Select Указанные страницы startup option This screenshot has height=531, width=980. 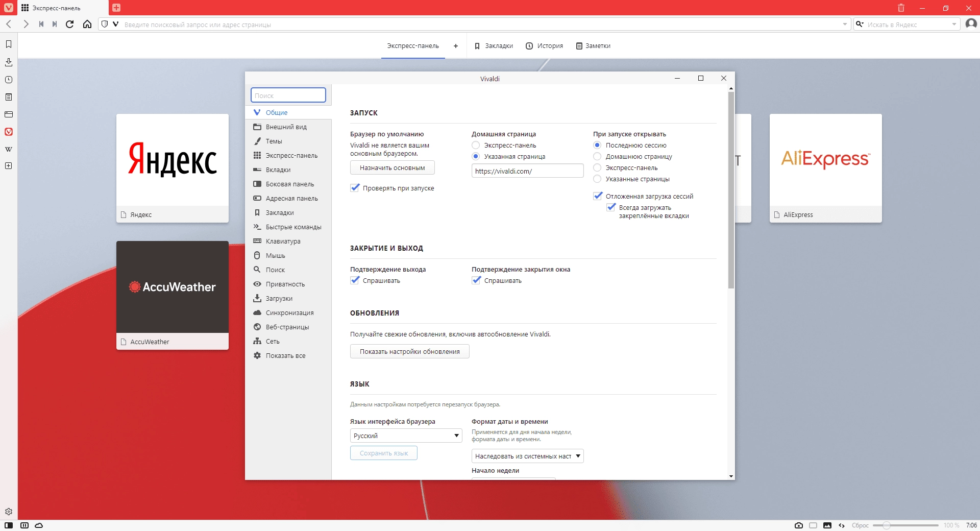click(597, 179)
